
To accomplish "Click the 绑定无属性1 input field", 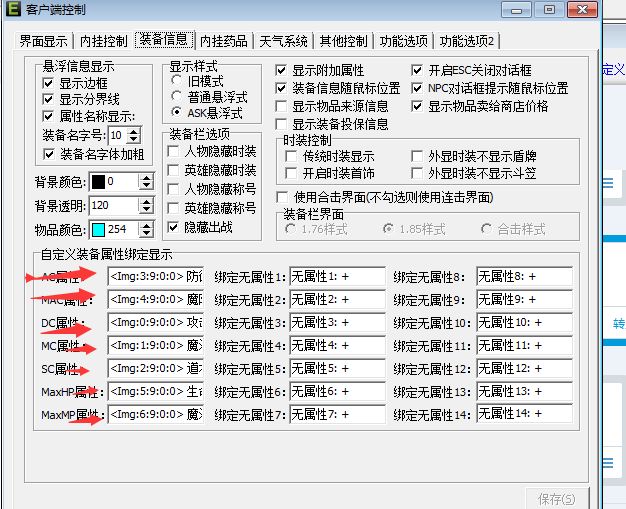I will pos(337,276).
